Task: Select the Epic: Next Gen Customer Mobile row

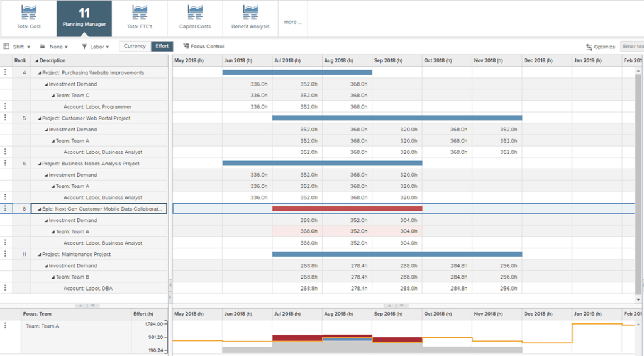Action: pyautogui.click(x=101, y=209)
